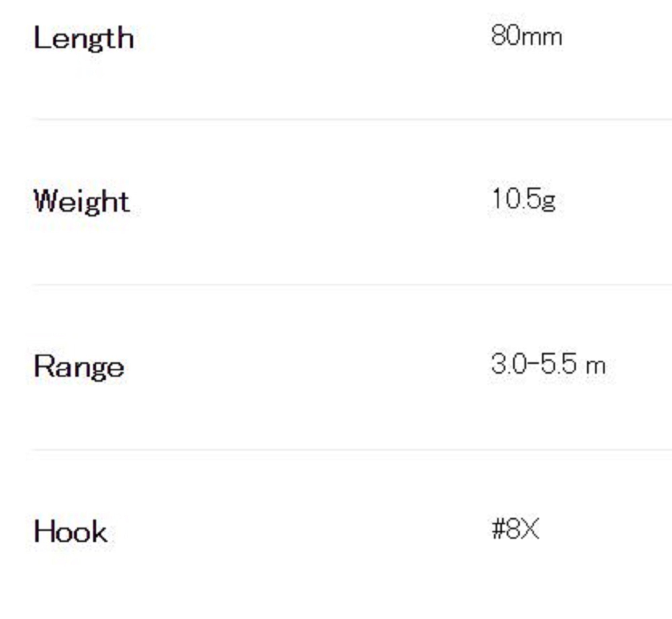The width and height of the screenshot is (672, 619).
Task: Click the Hook label
Action: (71, 532)
